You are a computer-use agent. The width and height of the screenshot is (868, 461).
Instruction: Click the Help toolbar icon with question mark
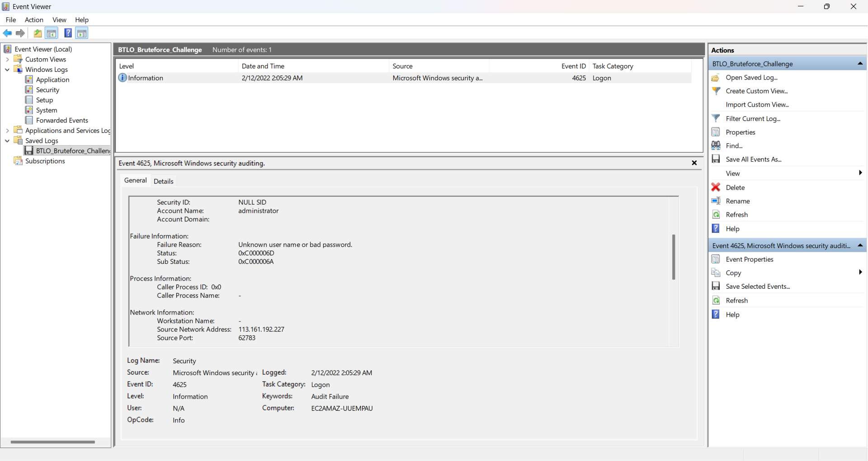pos(68,33)
